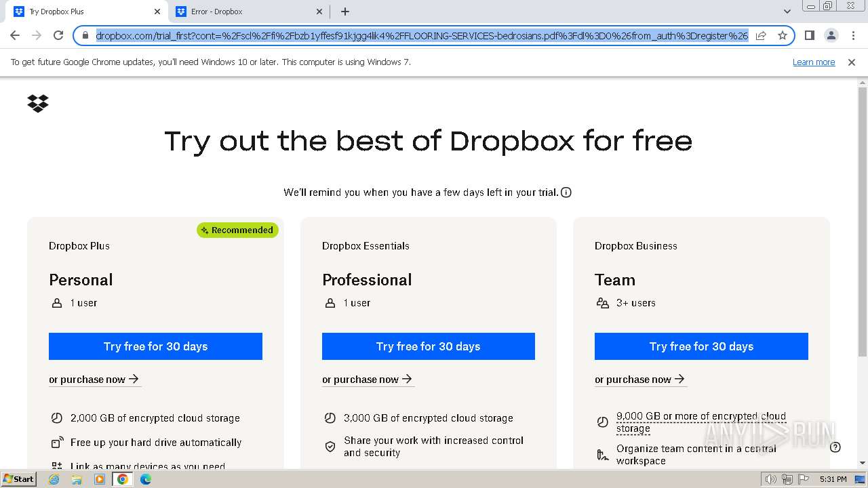
Task: Switch to the Error - Dropbox tab
Action: click(x=249, y=12)
